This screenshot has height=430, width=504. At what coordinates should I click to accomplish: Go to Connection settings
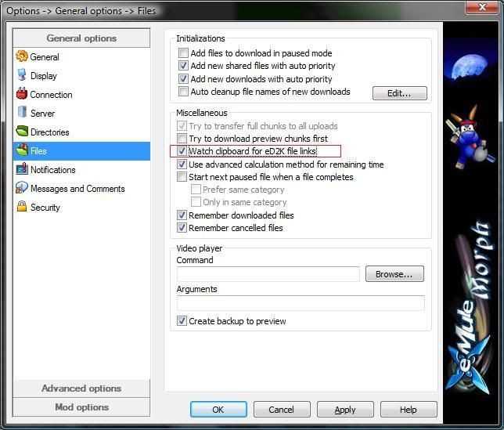pos(81,95)
